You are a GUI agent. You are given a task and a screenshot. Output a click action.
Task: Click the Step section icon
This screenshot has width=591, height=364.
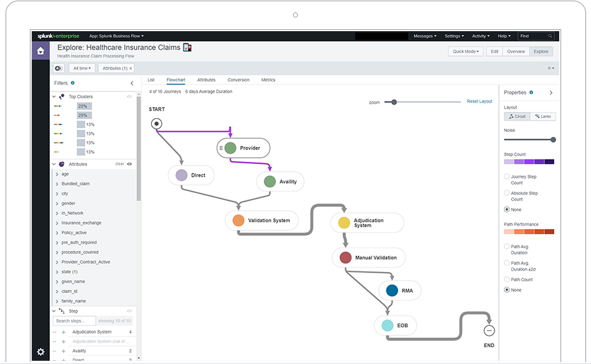point(62,311)
